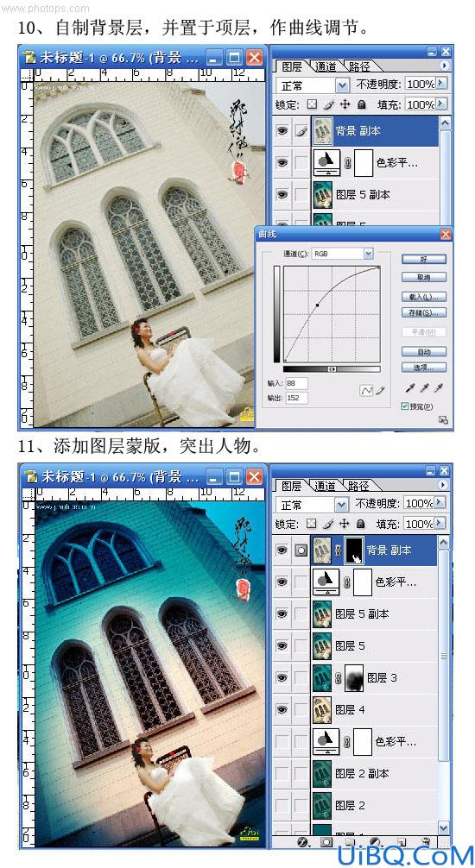Image resolution: width=475 pixels, height=868 pixels.
Task: Lock transparent pixels in step 10 panel
Action: pyautogui.click(x=312, y=104)
